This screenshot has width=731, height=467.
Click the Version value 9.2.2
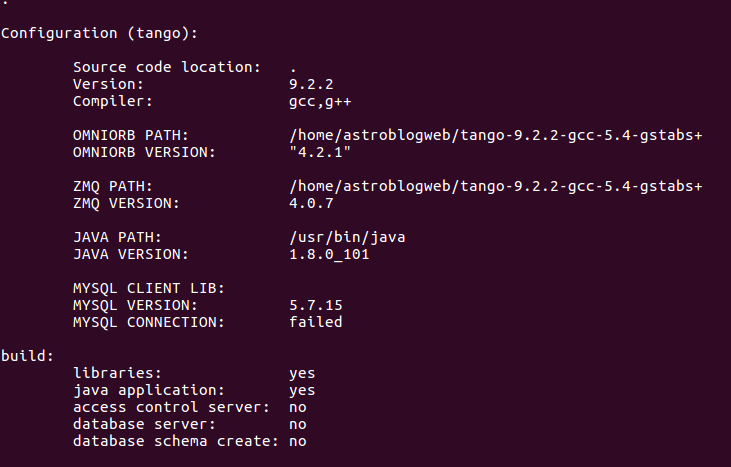pos(311,84)
